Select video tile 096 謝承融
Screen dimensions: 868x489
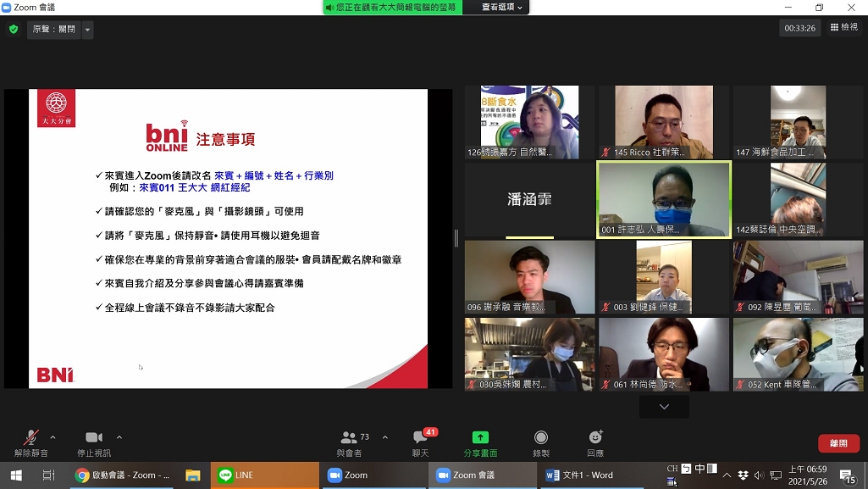pos(529,277)
